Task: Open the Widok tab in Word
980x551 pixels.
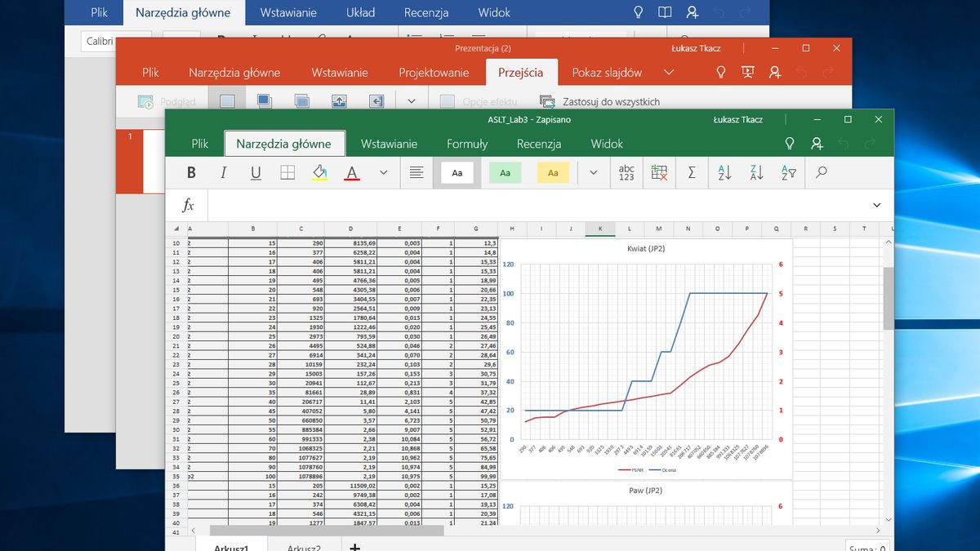Action: click(494, 12)
